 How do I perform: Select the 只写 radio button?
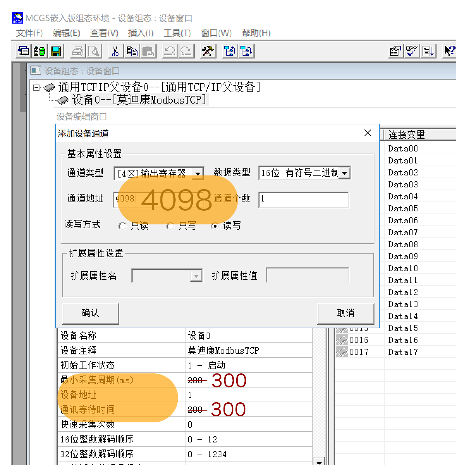coord(170,226)
